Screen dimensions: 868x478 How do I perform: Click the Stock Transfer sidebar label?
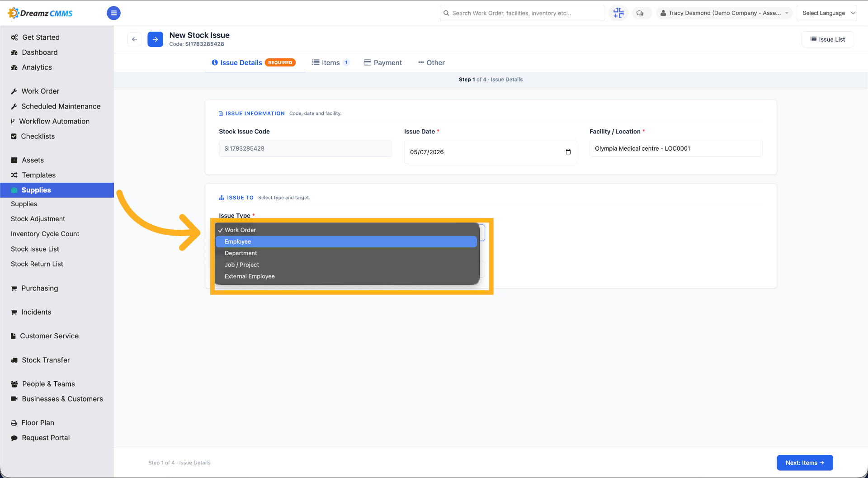coord(46,360)
